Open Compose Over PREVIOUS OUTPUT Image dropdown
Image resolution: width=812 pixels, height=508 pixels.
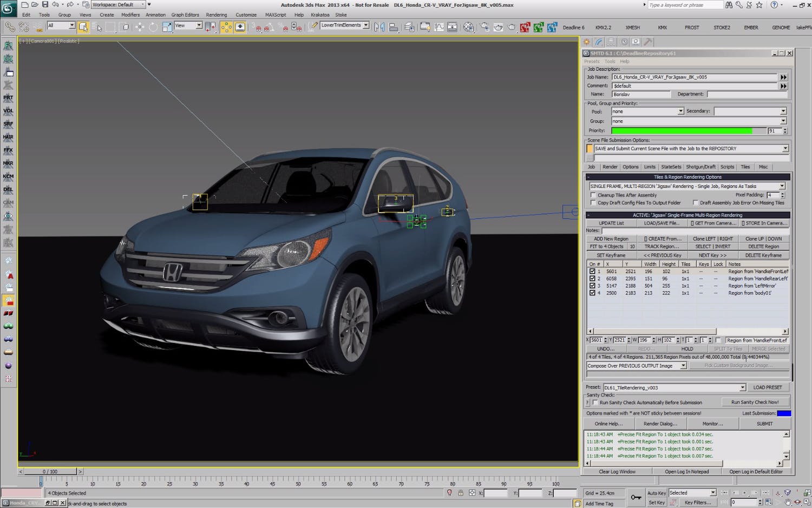(x=637, y=366)
